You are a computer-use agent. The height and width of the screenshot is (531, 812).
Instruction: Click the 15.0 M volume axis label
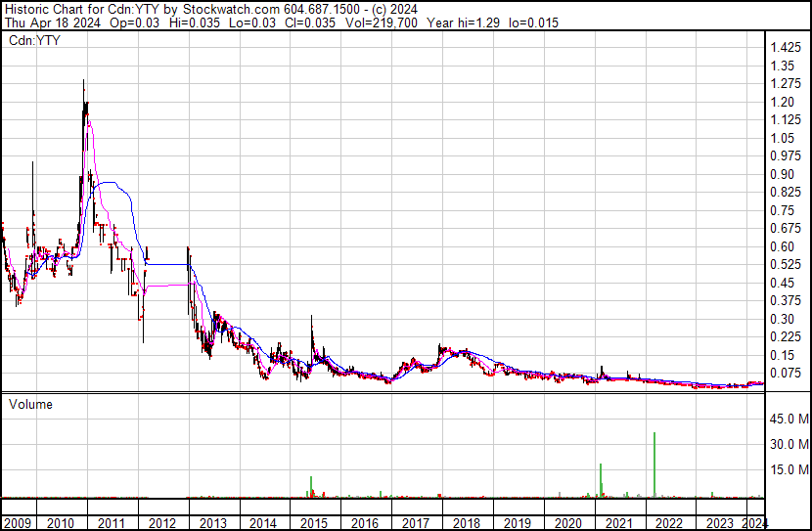pyautogui.click(x=788, y=469)
